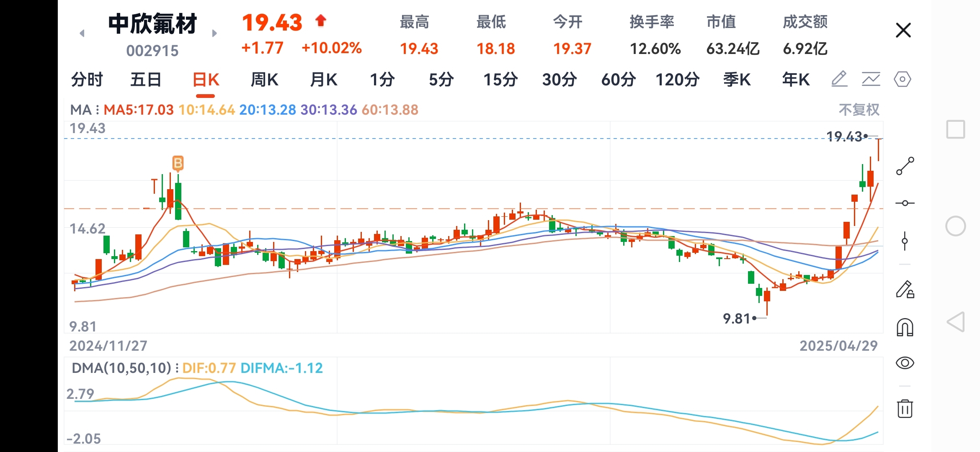Tap the 9.81 low price label
The width and height of the screenshot is (980, 452).
[737, 318]
